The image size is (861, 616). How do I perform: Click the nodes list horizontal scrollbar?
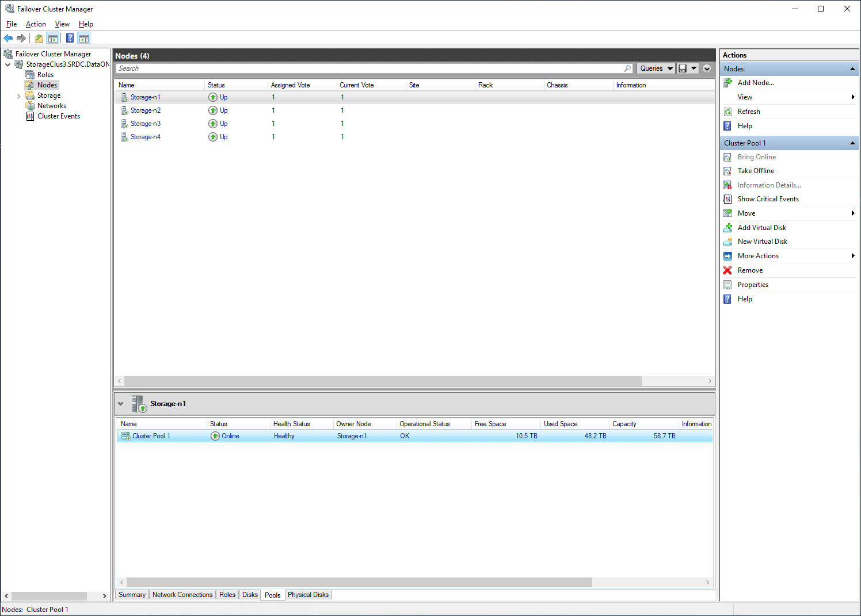pyautogui.click(x=383, y=381)
